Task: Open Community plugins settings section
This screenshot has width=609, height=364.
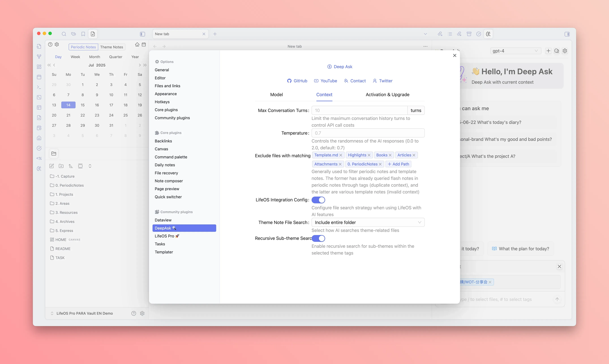Action: point(172,118)
